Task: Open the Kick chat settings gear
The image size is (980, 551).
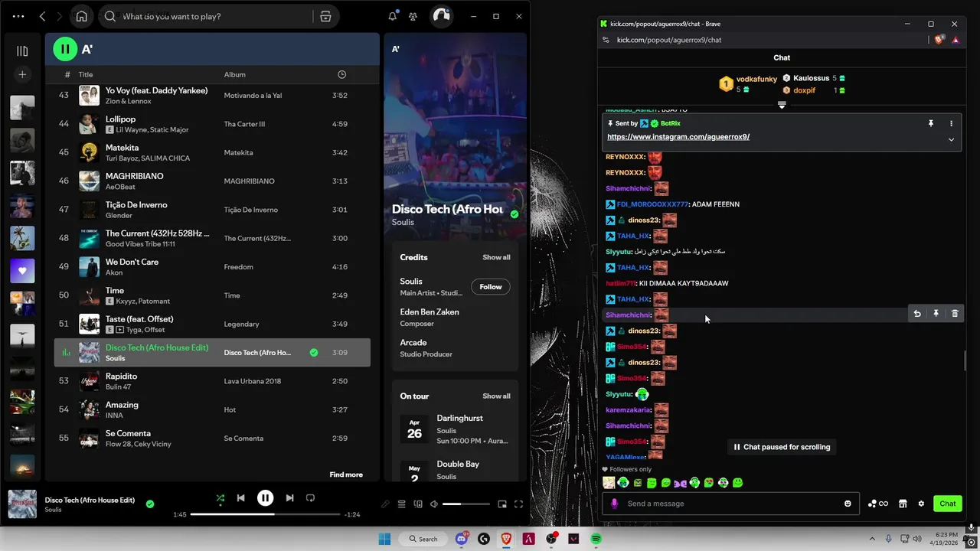Action: [921, 504]
